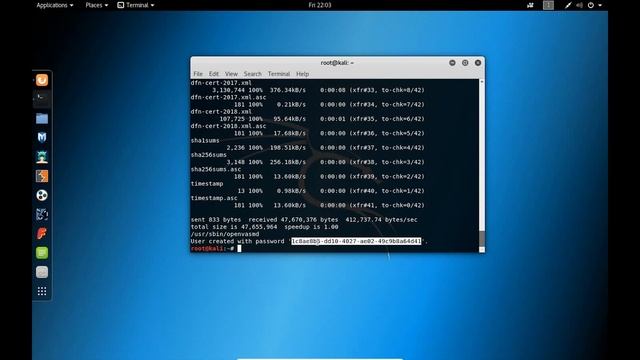The width and height of the screenshot is (640, 360).
Task: Click the pen icon in the system tray
Action: tap(568, 5)
